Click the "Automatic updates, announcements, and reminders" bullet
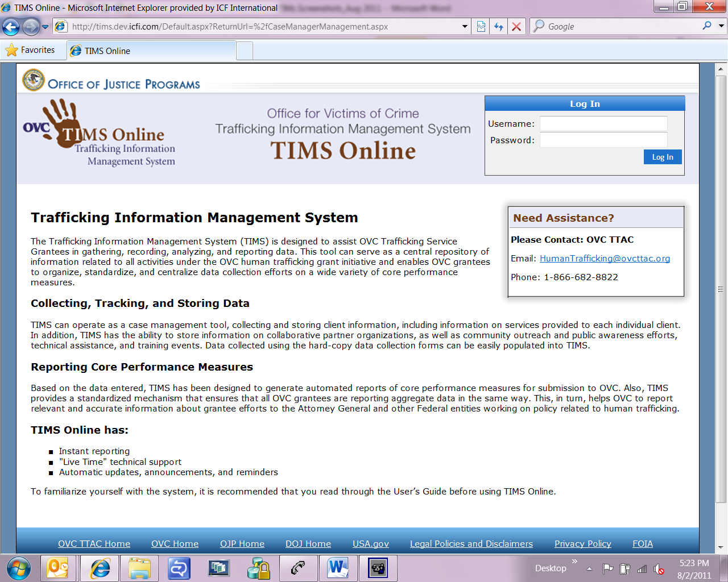728x582 pixels. tap(168, 472)
